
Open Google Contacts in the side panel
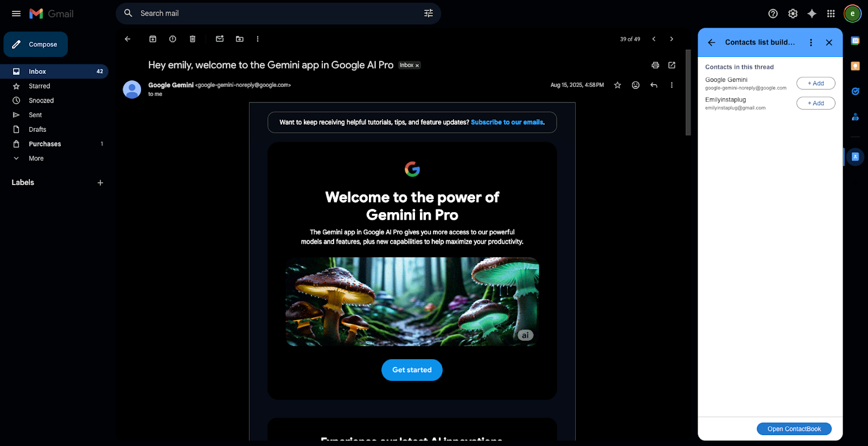(x=855, y=117)
